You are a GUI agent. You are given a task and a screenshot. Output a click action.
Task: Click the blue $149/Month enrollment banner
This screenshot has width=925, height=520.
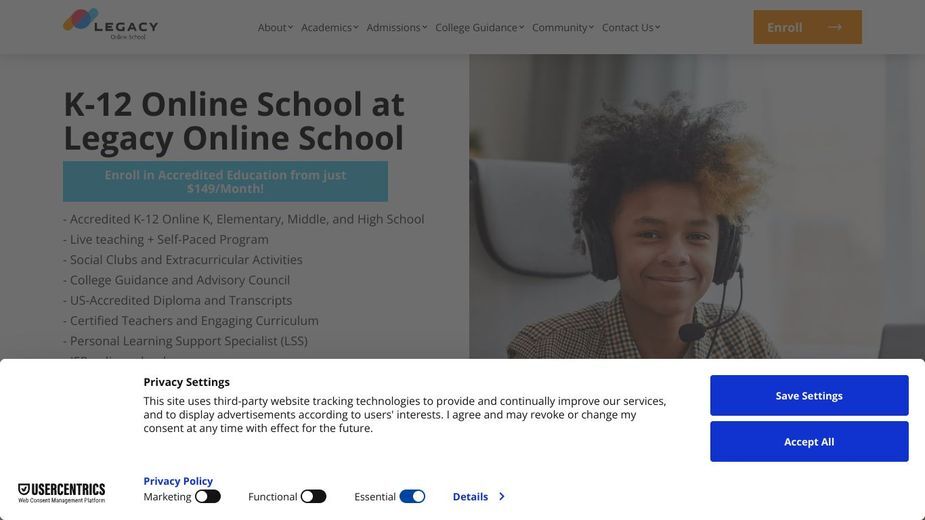coord(225,182)
